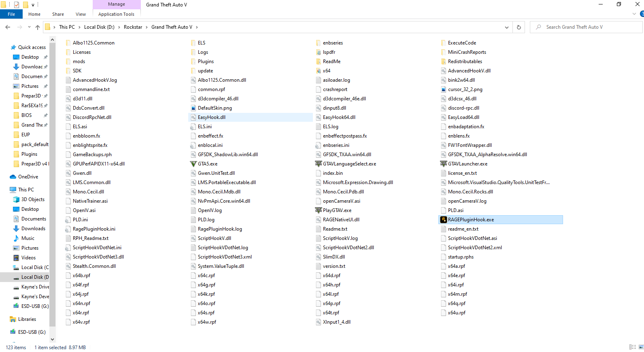
Task: Select the This PC monitor icon
Action: point(13,190)
